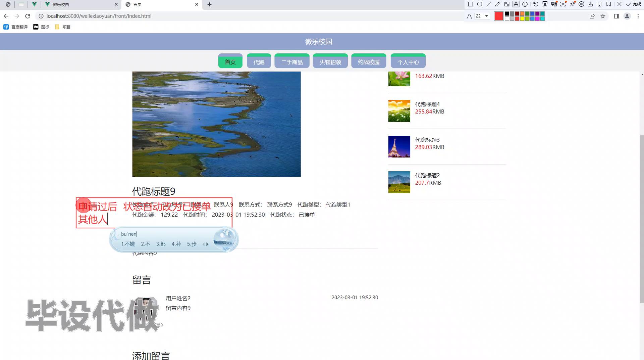Screen dimensions: 644x360
Task: Pick the dark green color swatch
Action: tap(527, 14)
